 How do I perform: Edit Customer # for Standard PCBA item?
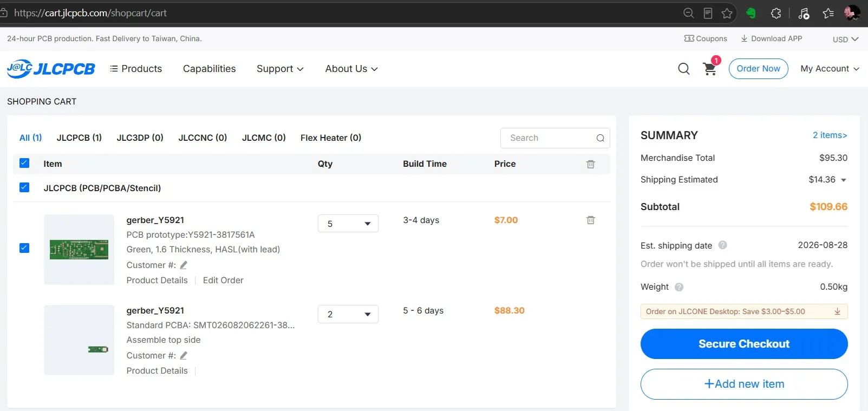click(x=184, y=356)
